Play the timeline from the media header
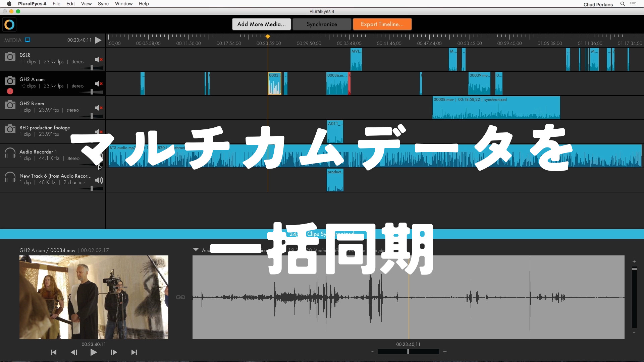This screenshot has width=644, height=362. (98, 40)
